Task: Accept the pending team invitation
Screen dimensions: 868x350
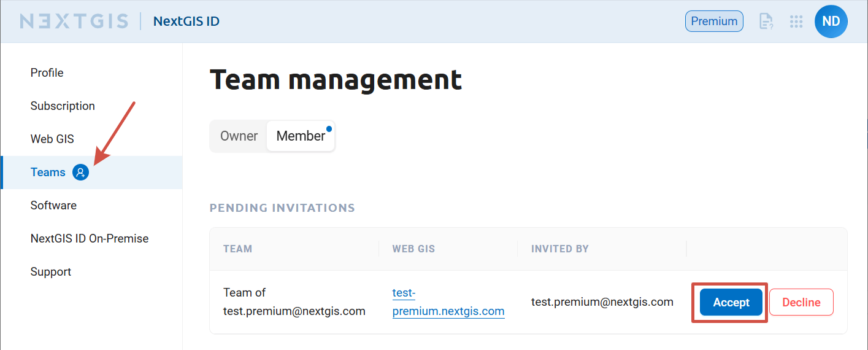Action: 731,302
